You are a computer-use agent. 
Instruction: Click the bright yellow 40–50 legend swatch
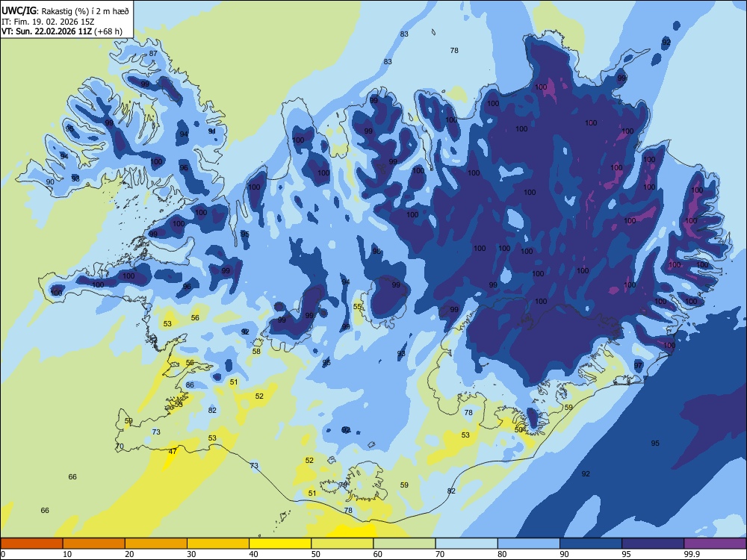280,544
